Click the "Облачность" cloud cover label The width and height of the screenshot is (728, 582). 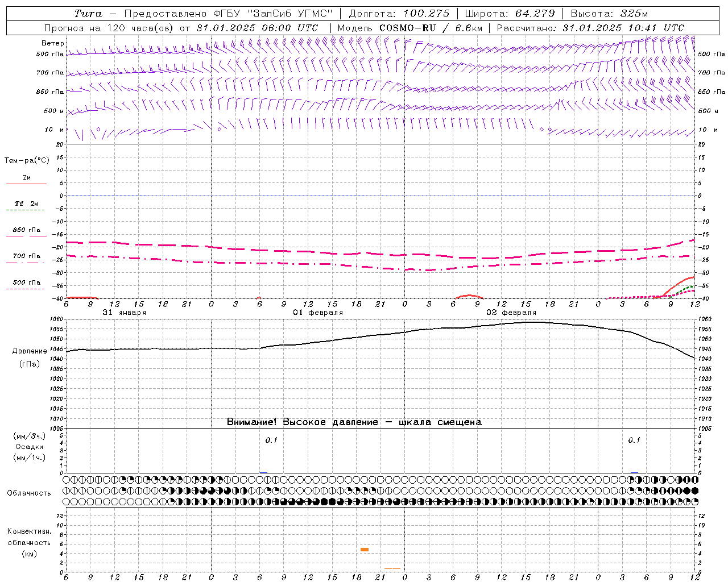(x=29, y=493)
